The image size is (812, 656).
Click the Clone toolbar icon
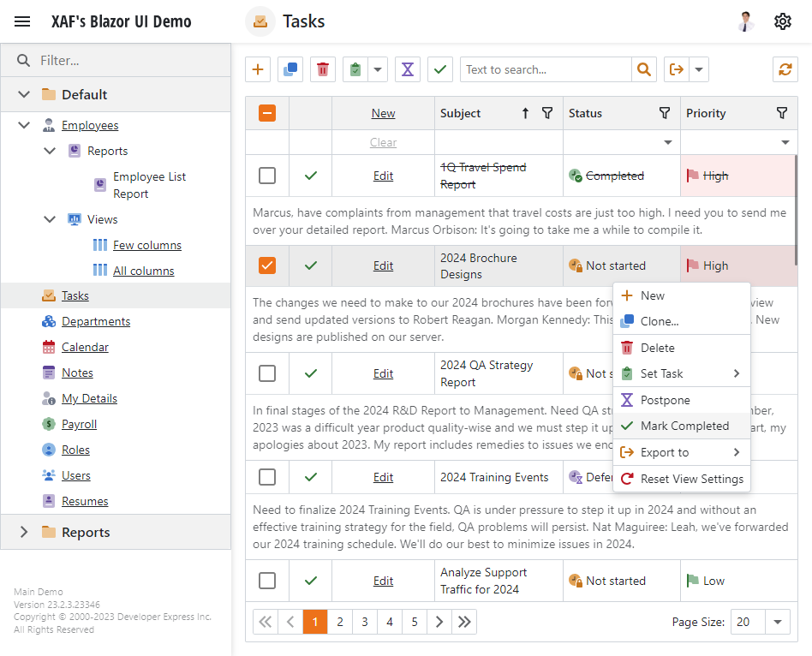[x=290, y=69]
